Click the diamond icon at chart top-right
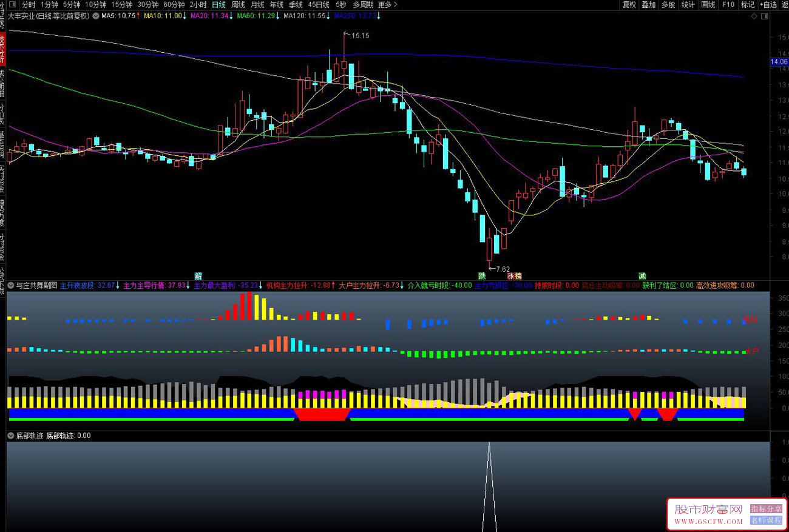The width and height of the screenshot is (789, 532). click(x=754, y=16)
